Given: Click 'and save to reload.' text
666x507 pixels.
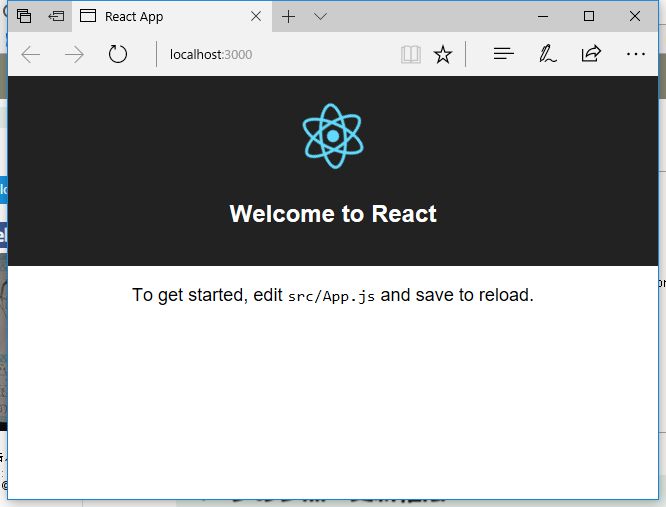Looking at the screenshot, I should pyautogui.click(x=457, y=295).
